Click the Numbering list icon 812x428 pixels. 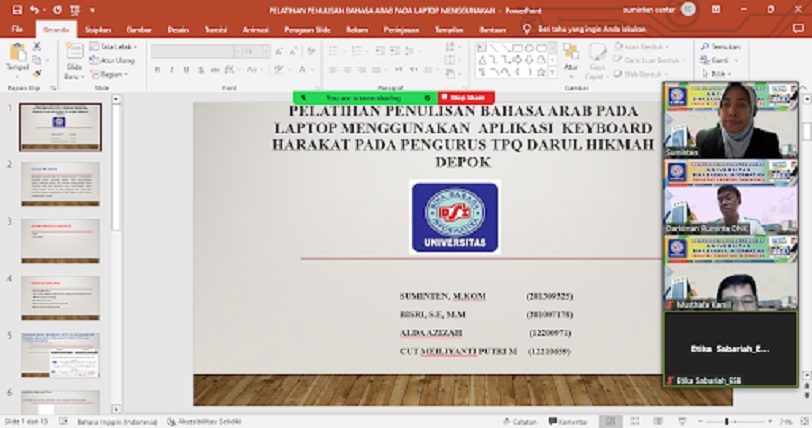click(357, 51)
